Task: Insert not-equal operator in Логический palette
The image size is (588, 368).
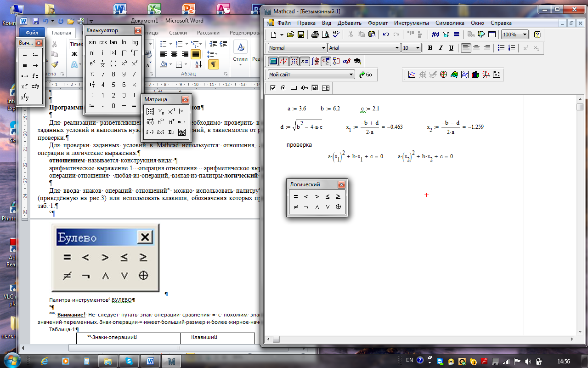Action: point(295,207)
